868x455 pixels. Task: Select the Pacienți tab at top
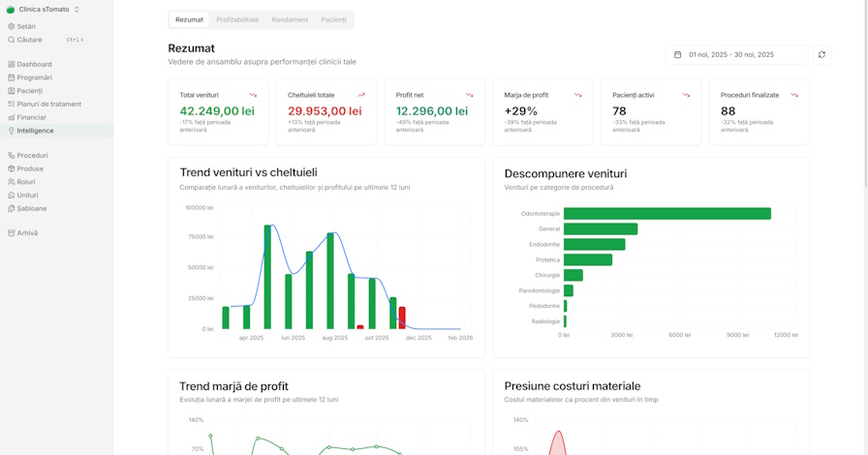[x=333, y=19]
